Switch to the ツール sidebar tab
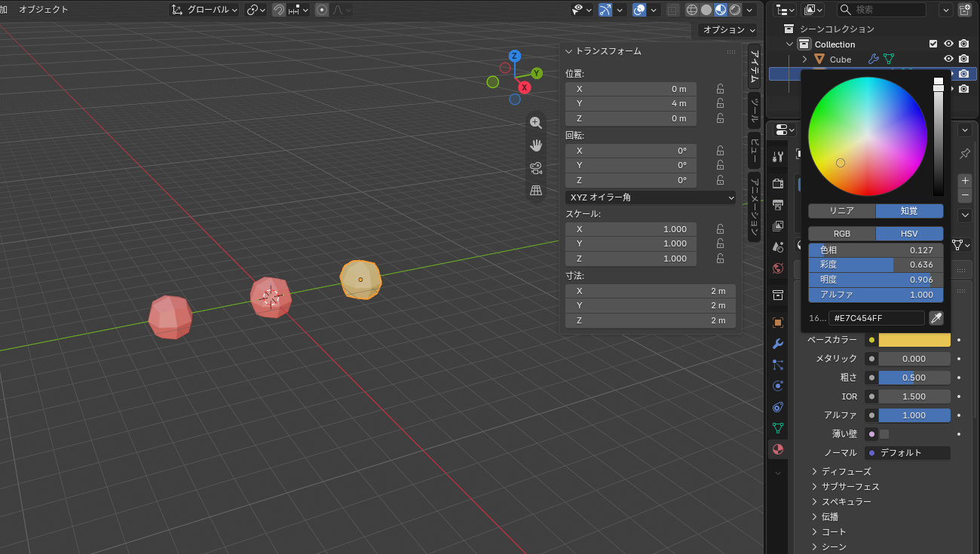The image size is (980, 554). (754, 110)
